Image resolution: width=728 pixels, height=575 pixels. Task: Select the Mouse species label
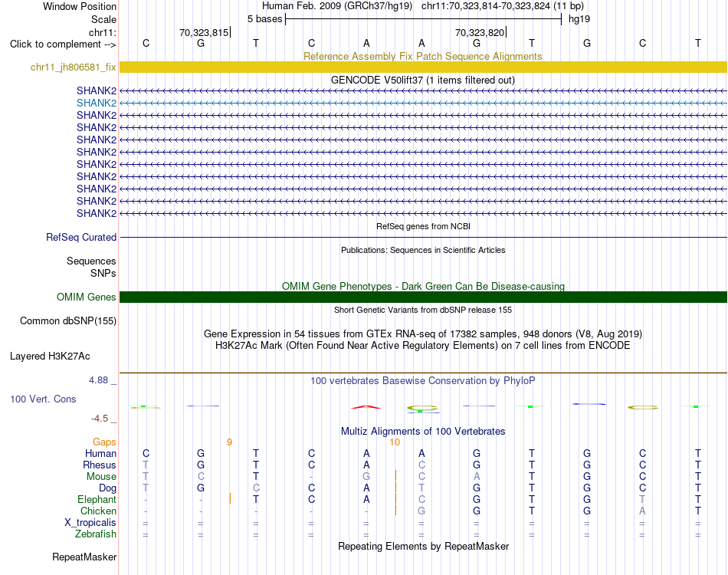click(101, 477)
